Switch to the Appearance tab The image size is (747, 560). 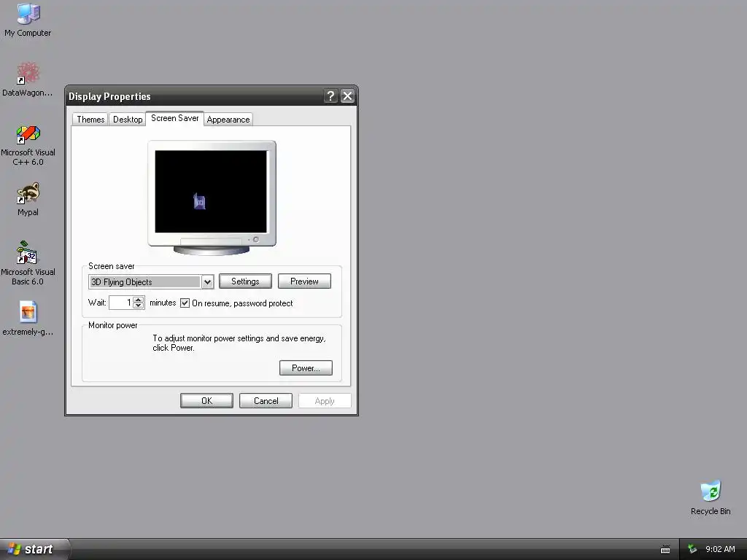click(228, 120)
